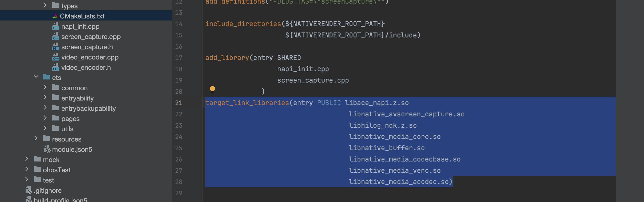
Task: Click C++ file icon of screen_capture.cpp
Action: point(56,36)
